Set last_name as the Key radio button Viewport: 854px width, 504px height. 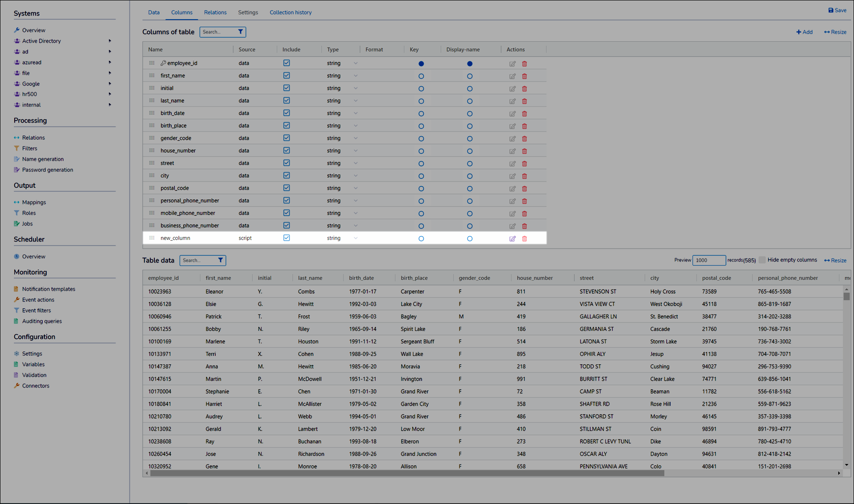[421, 101]
